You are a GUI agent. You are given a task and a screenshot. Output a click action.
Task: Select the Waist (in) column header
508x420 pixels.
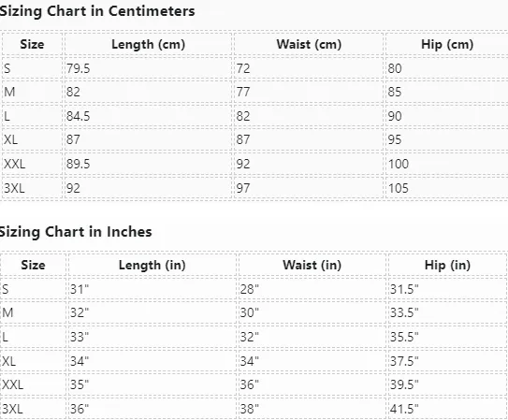click(312, 266)
